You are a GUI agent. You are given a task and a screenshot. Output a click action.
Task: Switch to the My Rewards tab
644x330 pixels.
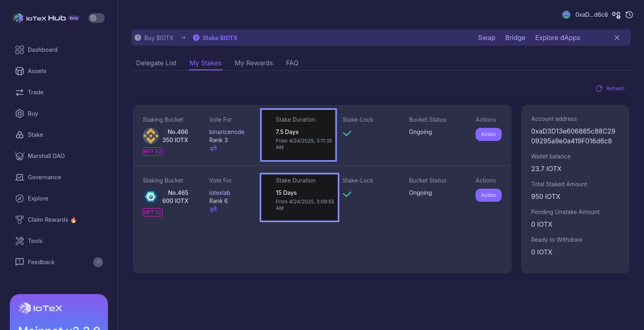coord(254,63)
